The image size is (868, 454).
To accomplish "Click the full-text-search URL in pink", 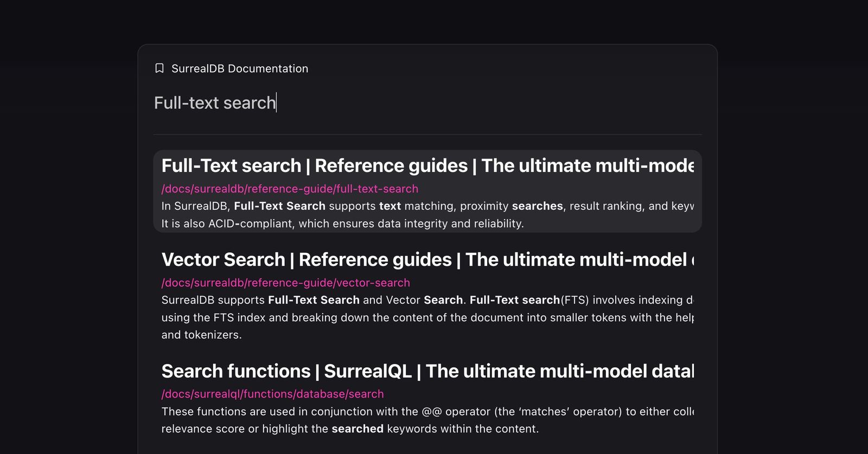I will [290, 189].
